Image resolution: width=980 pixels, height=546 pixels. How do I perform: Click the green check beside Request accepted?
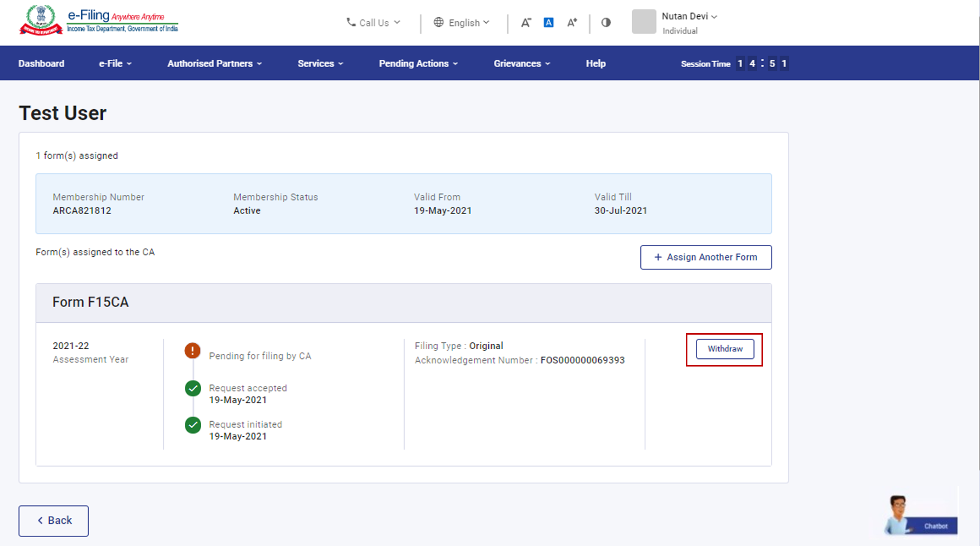pyautogui.click(x=193, y=389)
